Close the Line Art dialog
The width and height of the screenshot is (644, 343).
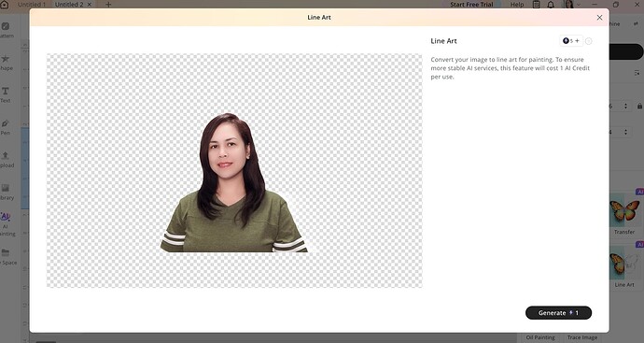(599, 17)
